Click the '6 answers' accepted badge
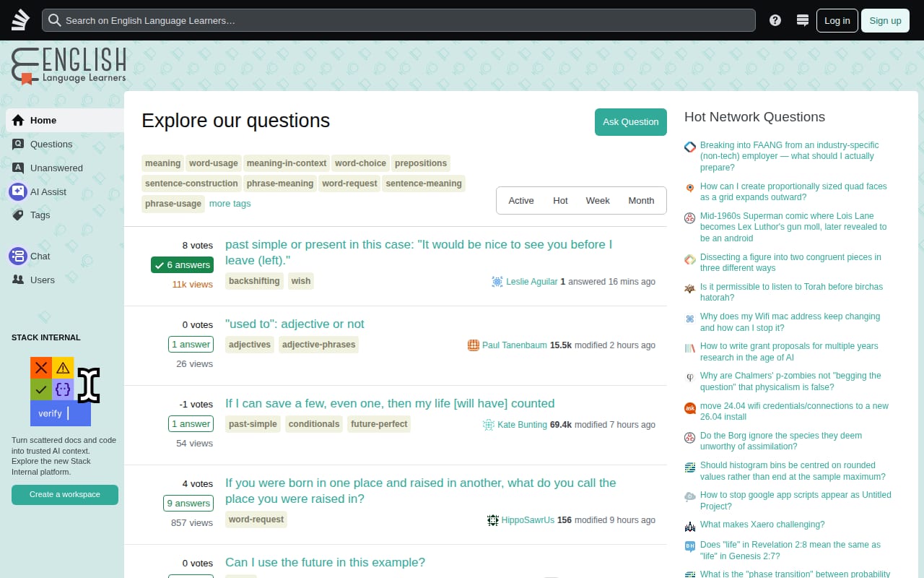Image resolution: width=924 pixels, height=578 pixels. click(183, 265)
